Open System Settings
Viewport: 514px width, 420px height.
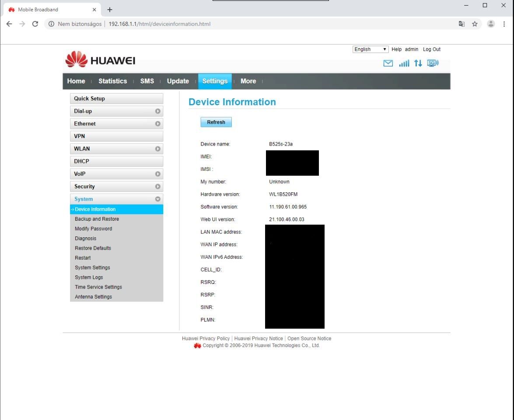(92, 267)
